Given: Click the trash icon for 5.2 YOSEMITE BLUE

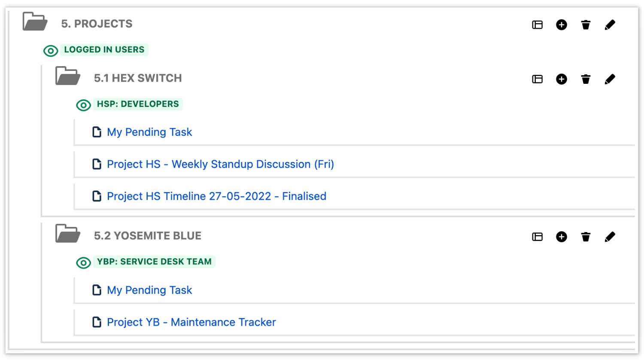Looking at the screenshot, I should 586,237.
